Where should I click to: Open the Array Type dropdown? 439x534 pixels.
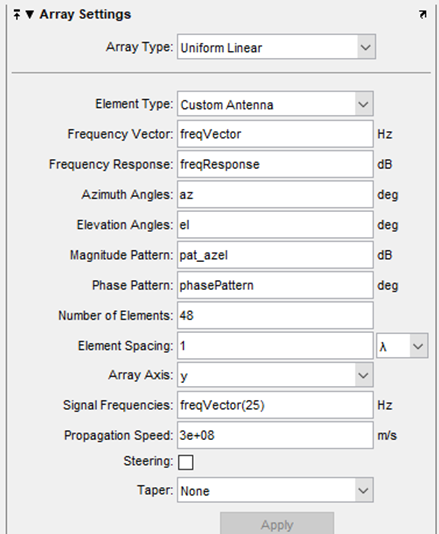(x=276, y=47)
